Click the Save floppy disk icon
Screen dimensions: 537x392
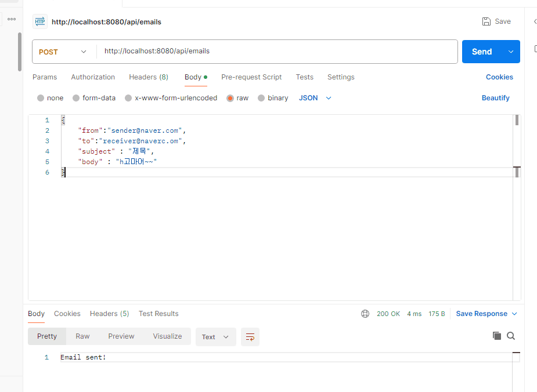click(x=486, y=21)
